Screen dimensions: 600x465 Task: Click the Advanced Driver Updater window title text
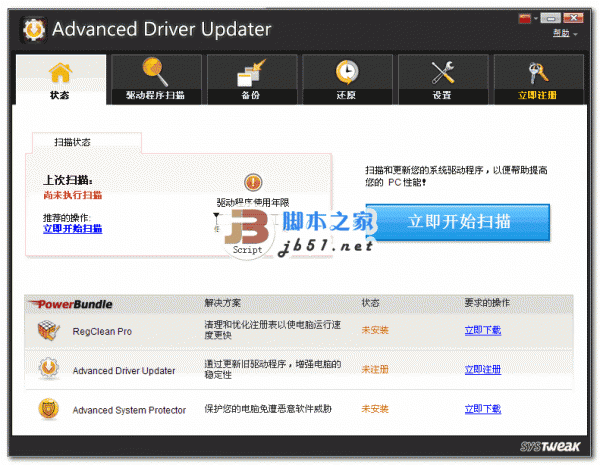coord(162,29)
